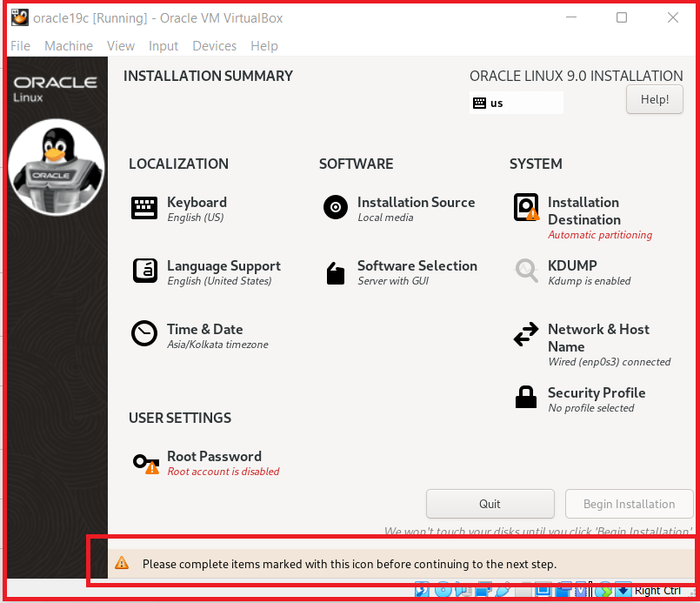Screen dimensions: 700x603
Task: Open the Network & Host Name arrows icon
Action: [x=526, y=334]
